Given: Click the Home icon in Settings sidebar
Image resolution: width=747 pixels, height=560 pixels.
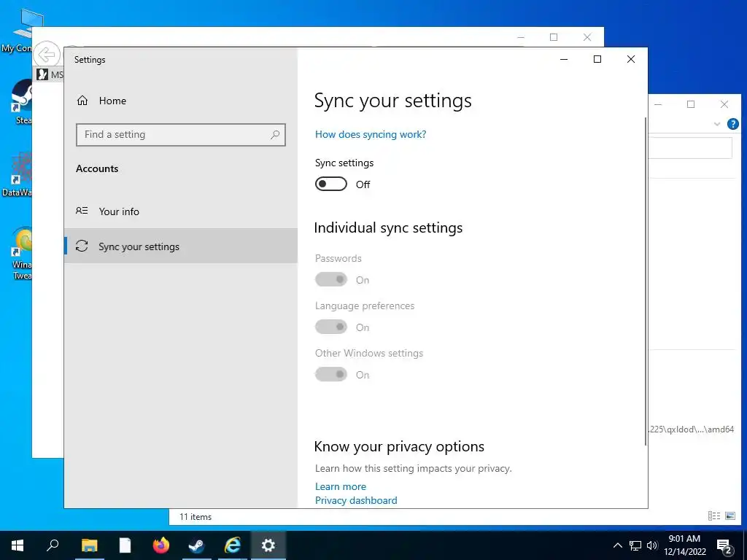Looking at the screenshot, I should (82, 101).
